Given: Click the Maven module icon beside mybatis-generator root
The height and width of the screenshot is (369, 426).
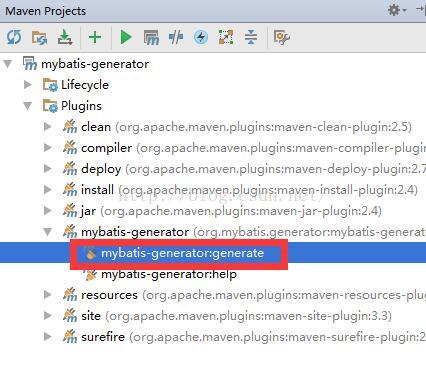Looking at the screenshot, I should [x=29, y=63].
